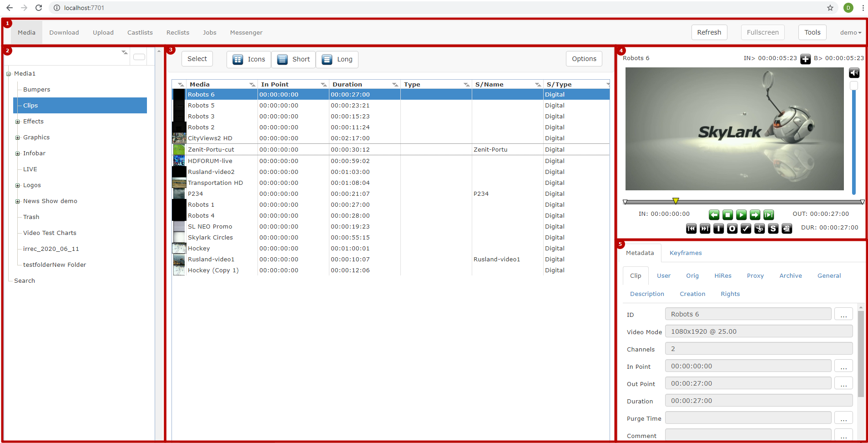The height and width of the screenshot is (443, 868).
Task: Click the metadata panel vertical scrollbar
Action: point(861,354)
